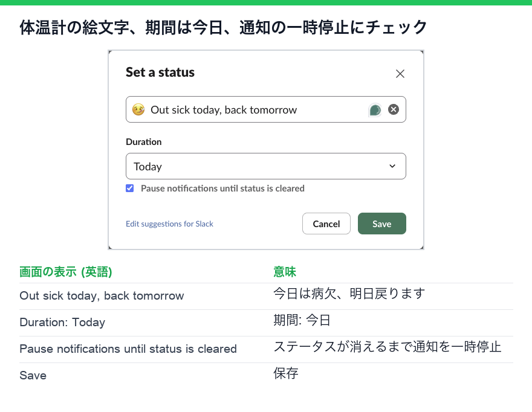
Task: Clear the status text with X icon
Action: [x=393, y=109]
